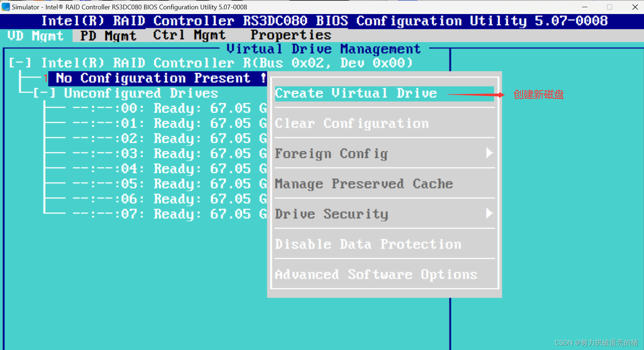
Task: Select drive --:--:01 Ready
Action: pos(169,123)
